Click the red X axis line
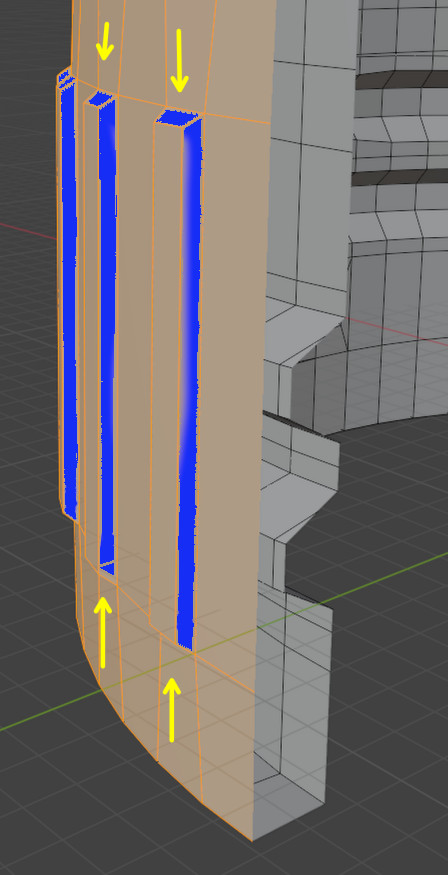448x875 pixels. coord(28,232)
